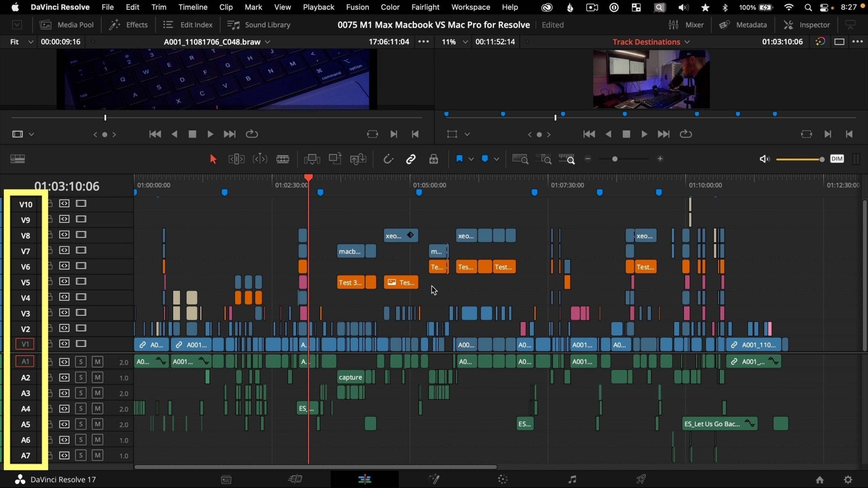The width and height of the screenshot is (868, 488).
Task: Switch to the Trim edit mode tool
Action: (x=236, y=159)
